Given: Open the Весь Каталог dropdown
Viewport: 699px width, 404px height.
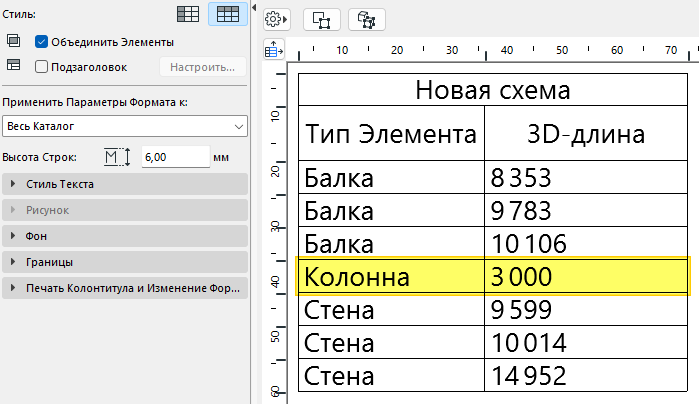Looking at the screenshot, I should coord(125,126).
